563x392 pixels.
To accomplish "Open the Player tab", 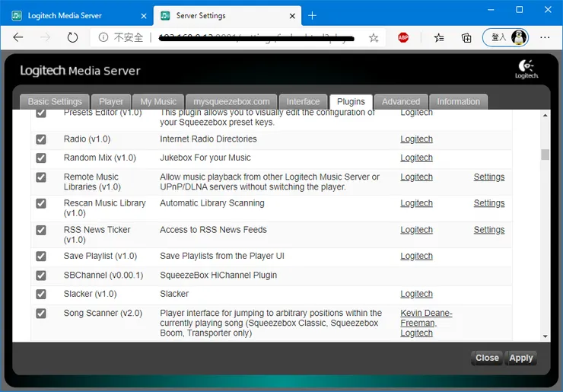I will (x=111, y=102).
